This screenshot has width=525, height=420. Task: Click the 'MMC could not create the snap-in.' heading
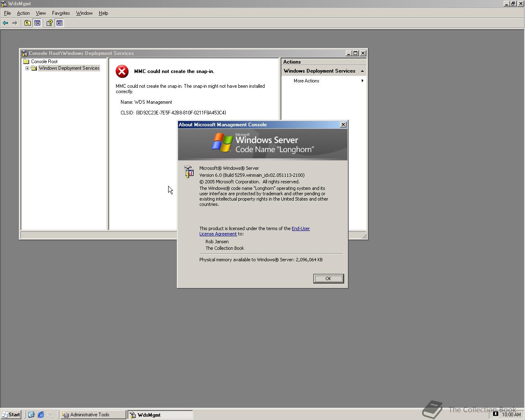point(174,71)
